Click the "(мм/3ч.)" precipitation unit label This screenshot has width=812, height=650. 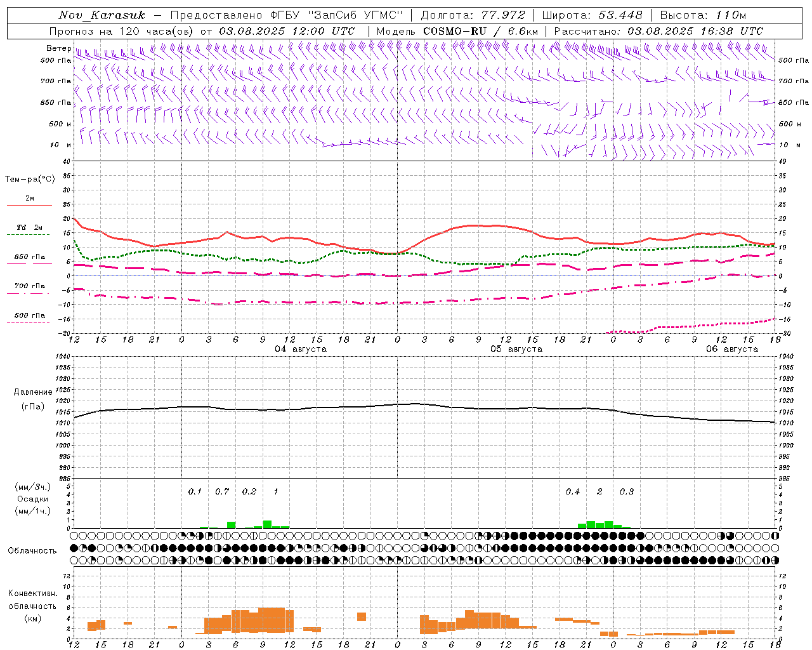(x=33, y=487)
